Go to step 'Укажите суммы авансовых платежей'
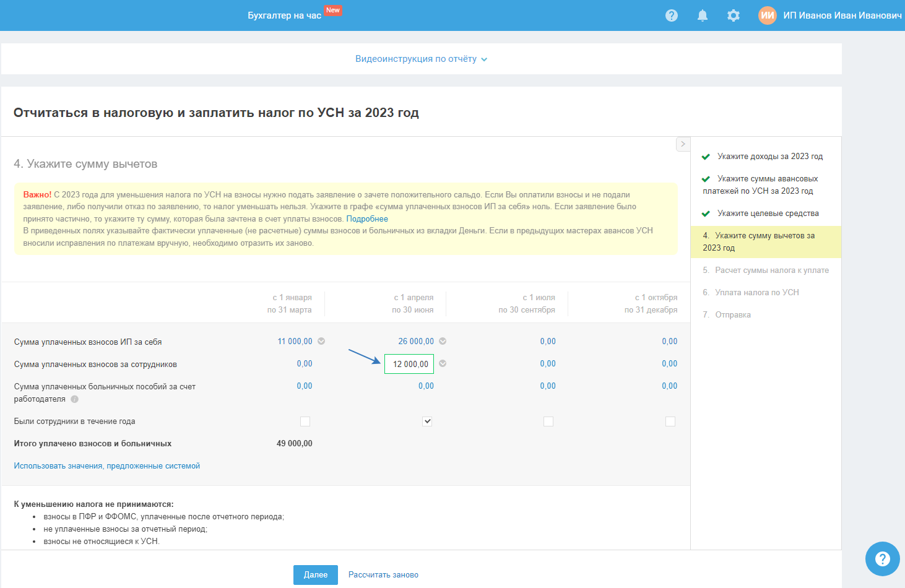905x588 pixels. click(760, 185)
